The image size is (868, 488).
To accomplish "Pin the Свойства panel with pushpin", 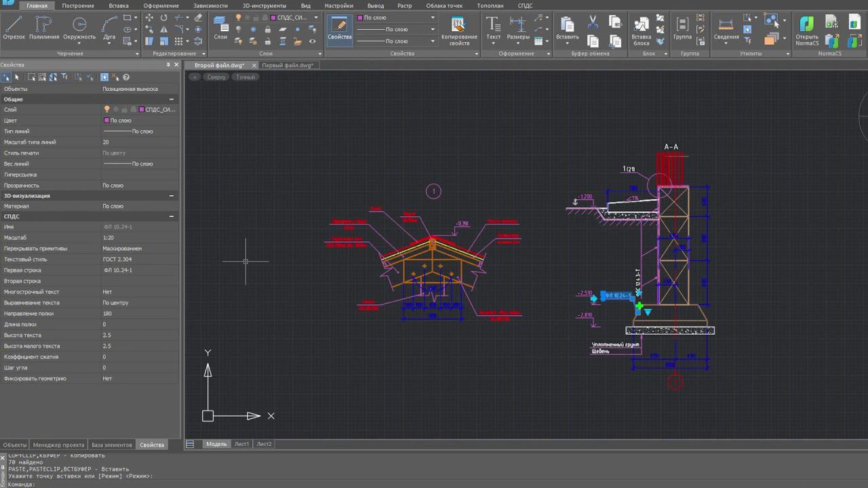I will click(168, 65).
